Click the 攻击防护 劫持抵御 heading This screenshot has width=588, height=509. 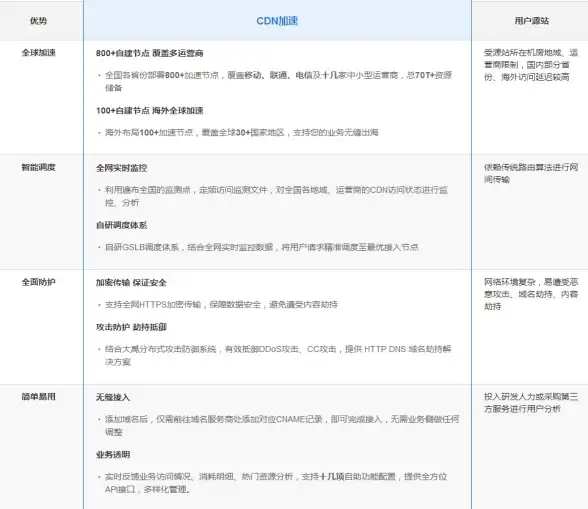[x=131, y=327]
